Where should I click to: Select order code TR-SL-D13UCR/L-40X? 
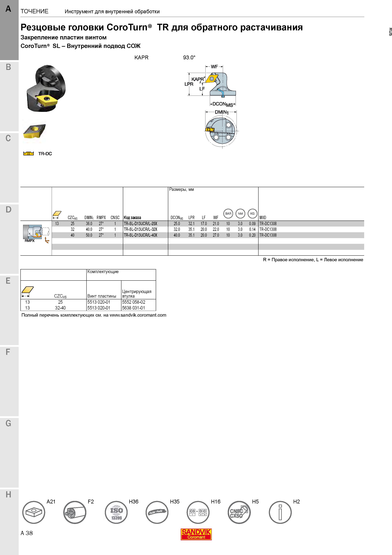[141, 235]
